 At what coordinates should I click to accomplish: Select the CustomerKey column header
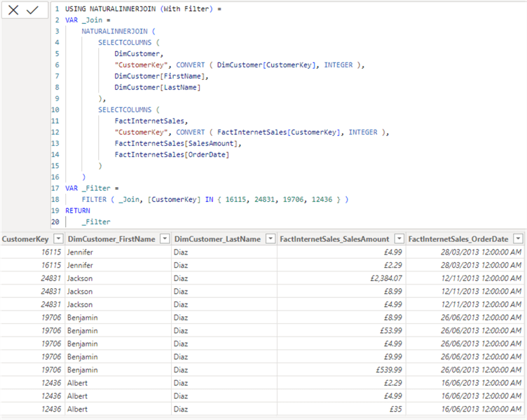pos(25,239)
